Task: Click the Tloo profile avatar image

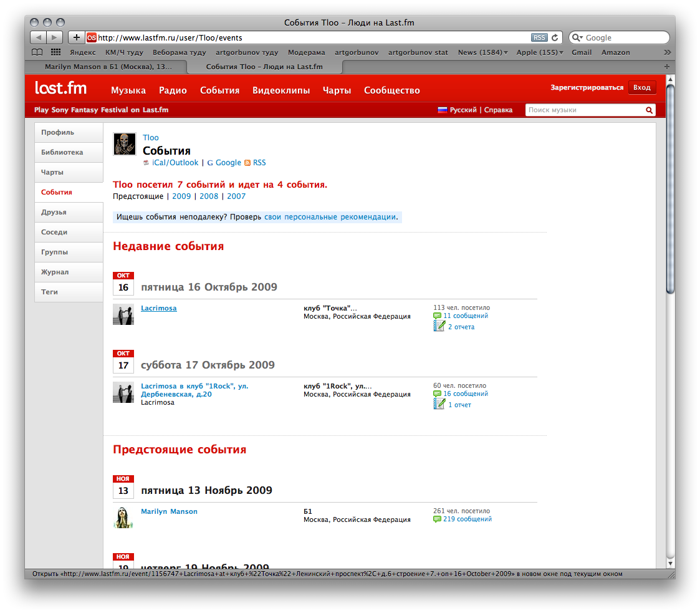Action: click(124, 144)
